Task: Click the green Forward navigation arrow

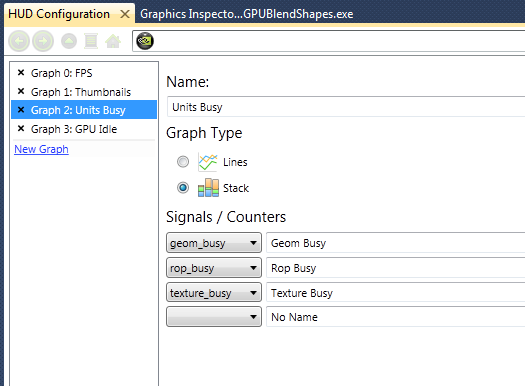Action: (x=43, y=41)
